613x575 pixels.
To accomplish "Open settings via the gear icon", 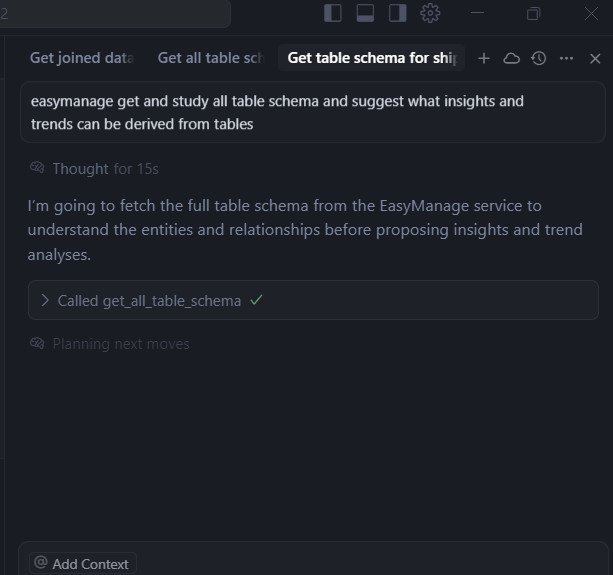I will [430, 13].
